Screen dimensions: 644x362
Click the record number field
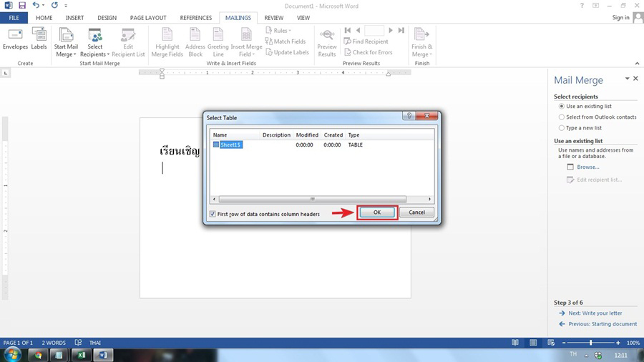click(x=374, y=30)
